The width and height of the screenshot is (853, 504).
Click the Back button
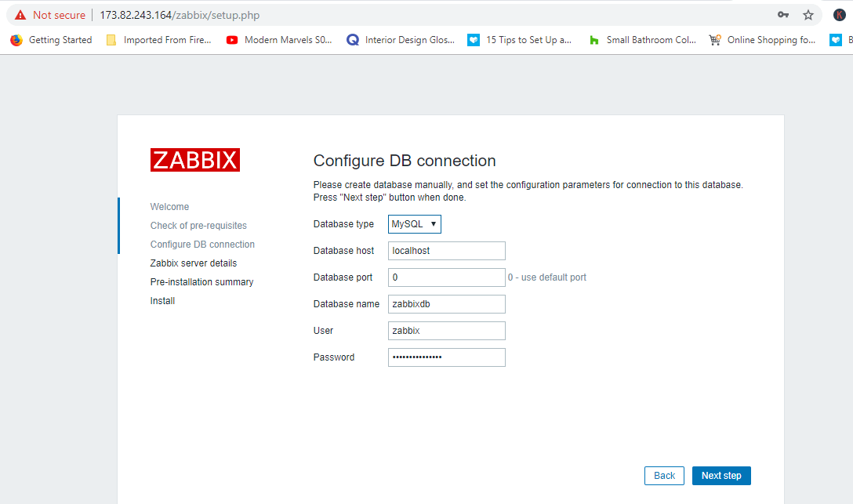pyautogui.click(x=664, y=476)
